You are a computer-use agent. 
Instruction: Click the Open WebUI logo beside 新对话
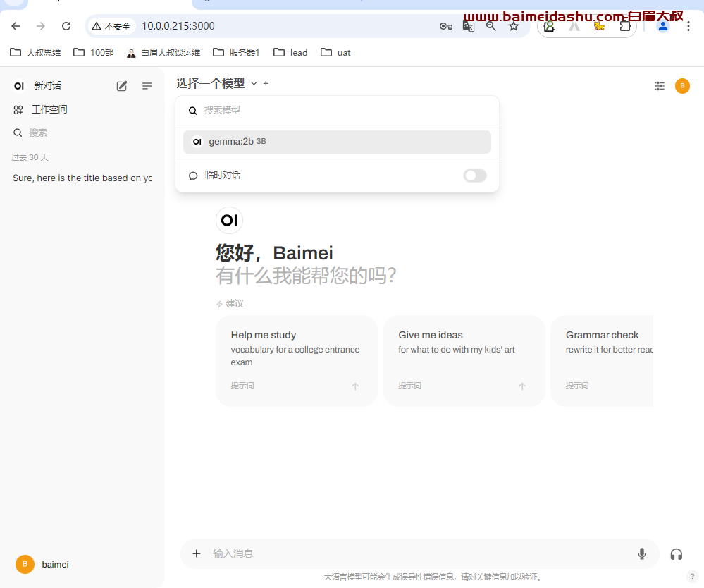point(19,86)
